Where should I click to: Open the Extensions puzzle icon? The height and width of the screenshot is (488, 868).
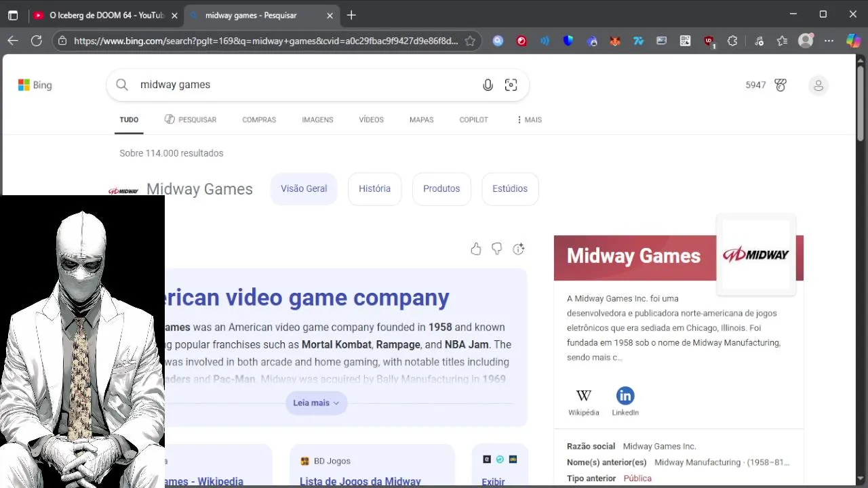pyautogui.click(x=732, y=41)
